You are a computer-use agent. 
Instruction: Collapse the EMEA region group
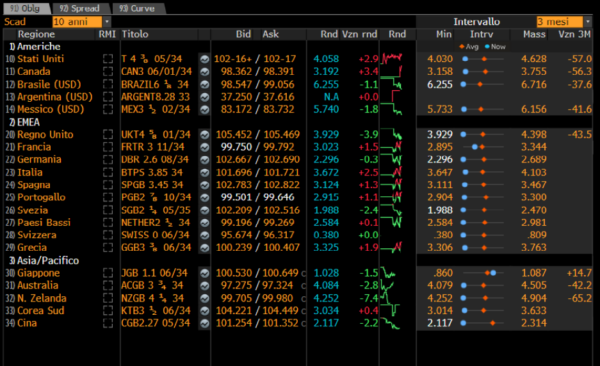pyautogui.click(x=24, y=123)
